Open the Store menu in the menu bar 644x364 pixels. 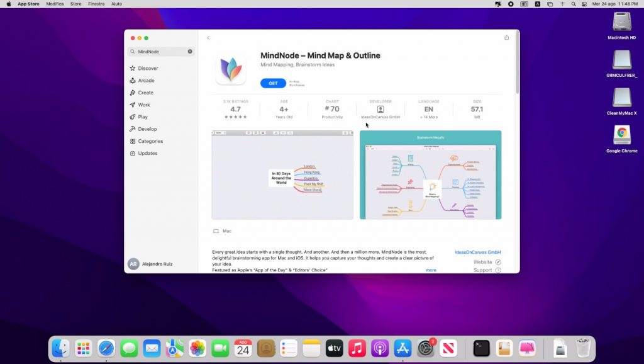coord(75,4)
